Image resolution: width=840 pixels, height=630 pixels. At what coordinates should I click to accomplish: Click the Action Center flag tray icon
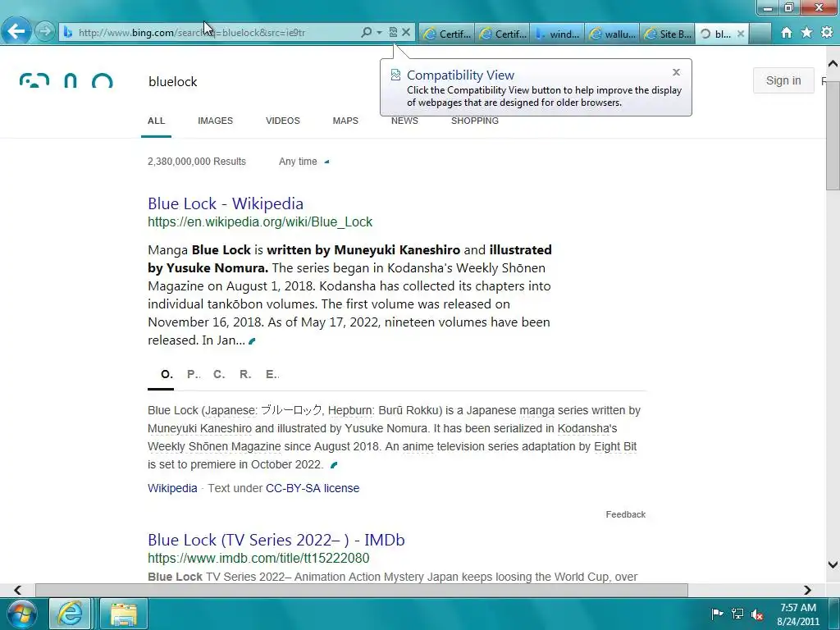[x=717, y=614]
